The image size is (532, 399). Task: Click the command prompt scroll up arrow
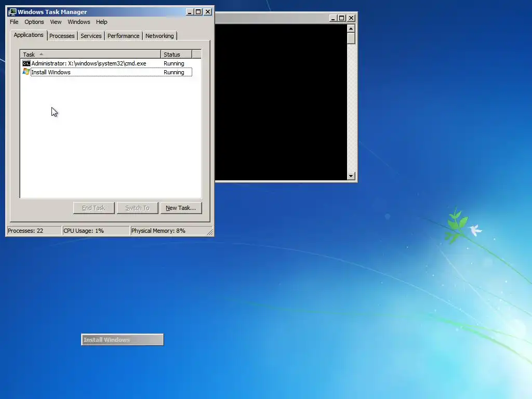tap(351, 28)
